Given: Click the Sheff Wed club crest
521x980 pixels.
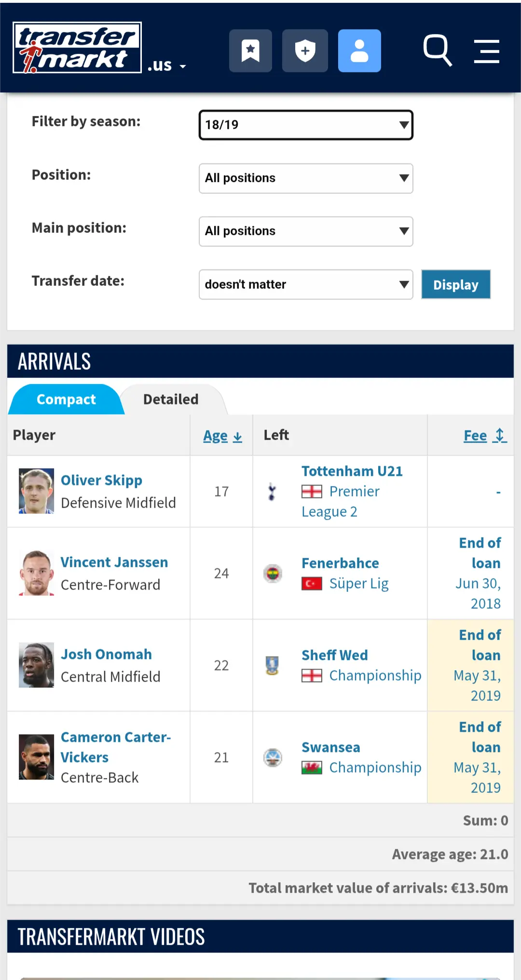Looking at the screenshot, I should pyautogui.click(x=273, y=666).
